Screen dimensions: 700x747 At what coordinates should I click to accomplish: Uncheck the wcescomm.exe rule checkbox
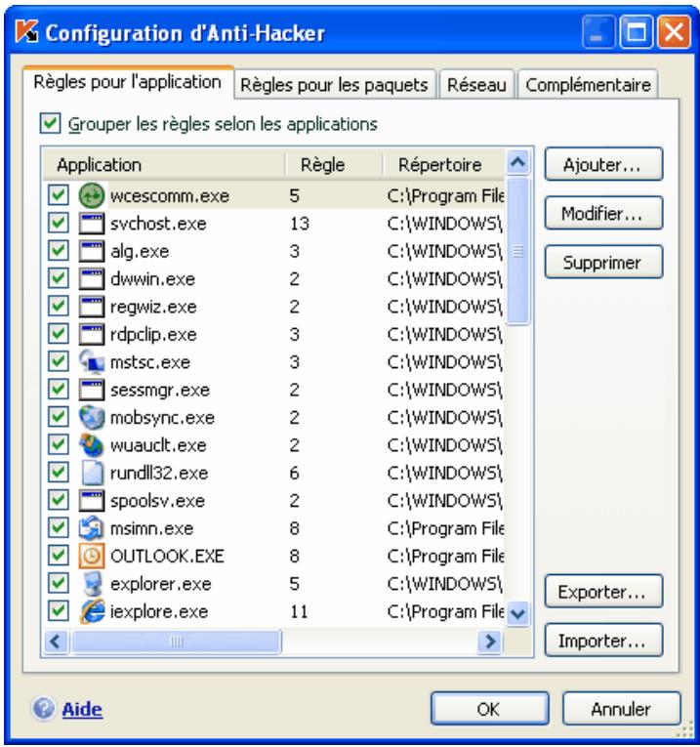(x=59, y=195)
